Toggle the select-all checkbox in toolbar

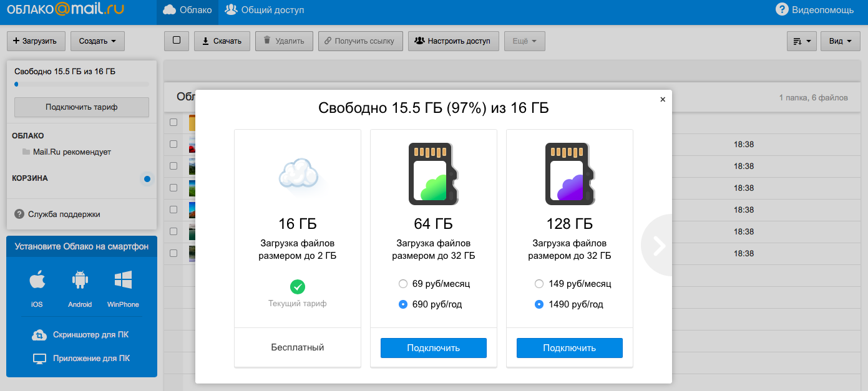pos(177,41)
